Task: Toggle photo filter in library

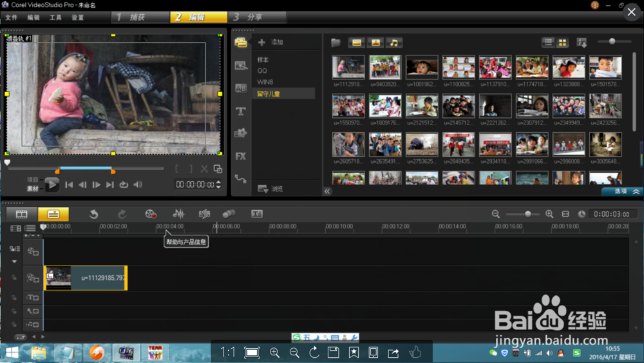Action: pos(375,43)
